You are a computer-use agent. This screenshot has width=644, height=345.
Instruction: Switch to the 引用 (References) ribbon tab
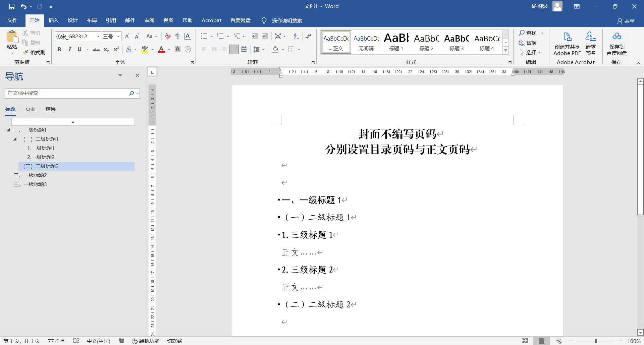click(111, 20)
